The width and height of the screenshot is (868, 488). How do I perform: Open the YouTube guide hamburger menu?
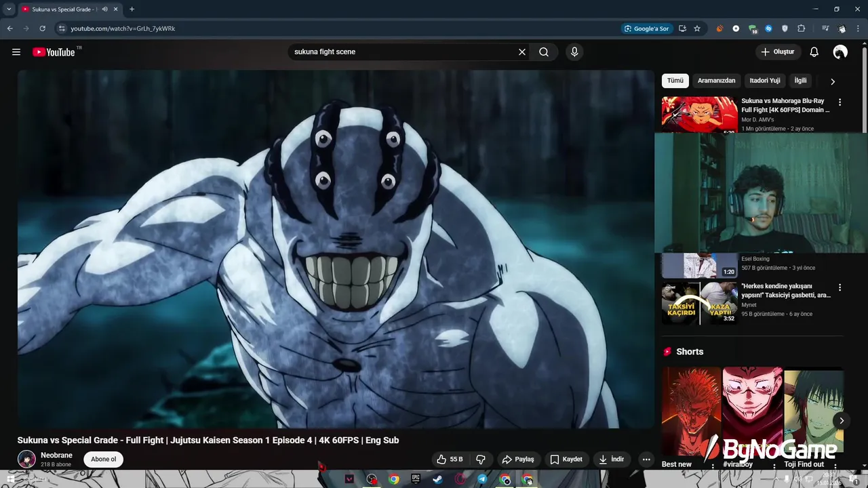coord(16,52)
